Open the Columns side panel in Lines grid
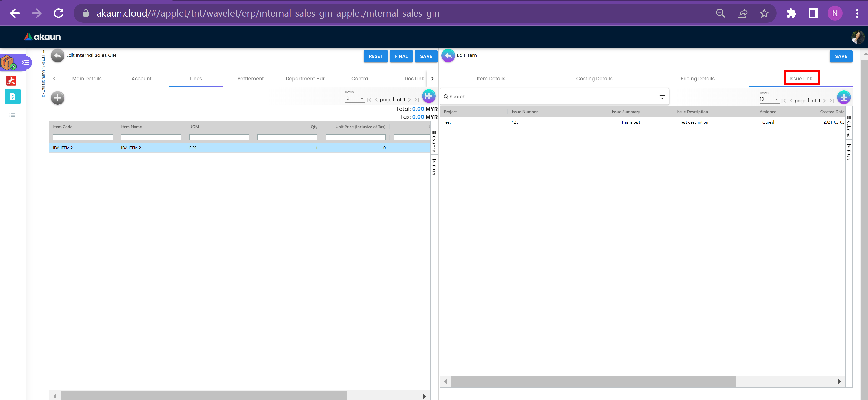868x400 pixels. coord(434,142)
